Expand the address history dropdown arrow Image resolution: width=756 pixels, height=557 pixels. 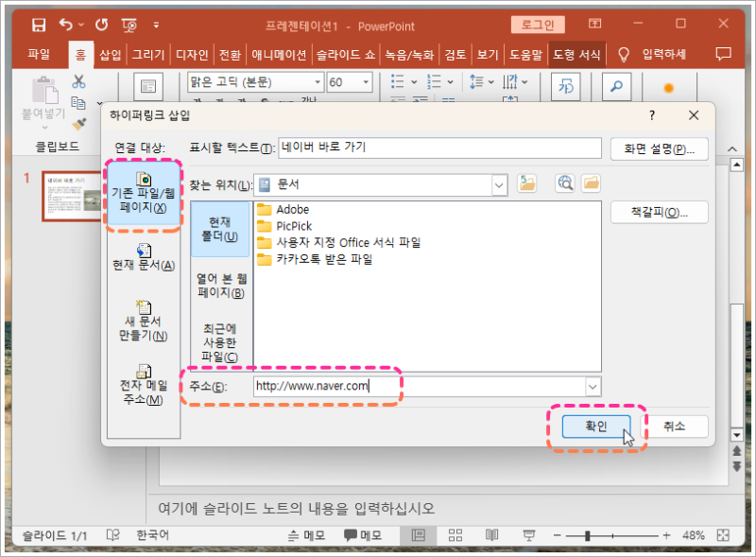coord(593,387)
